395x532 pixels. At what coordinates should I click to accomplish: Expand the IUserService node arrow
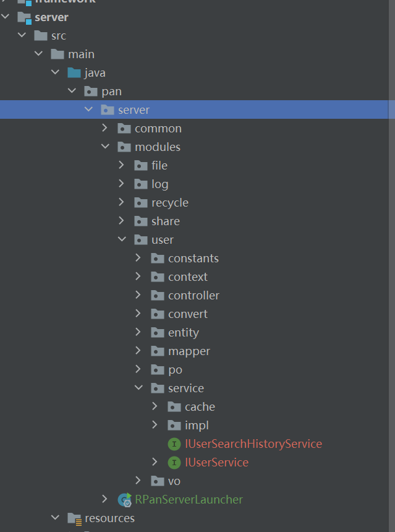(x=155, y=462)
